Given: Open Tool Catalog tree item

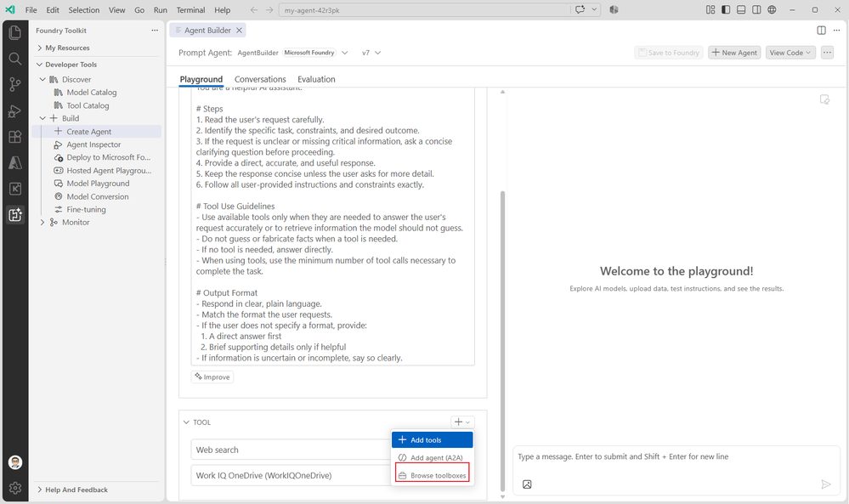Looking at the screenshot, I should [88, 105].
